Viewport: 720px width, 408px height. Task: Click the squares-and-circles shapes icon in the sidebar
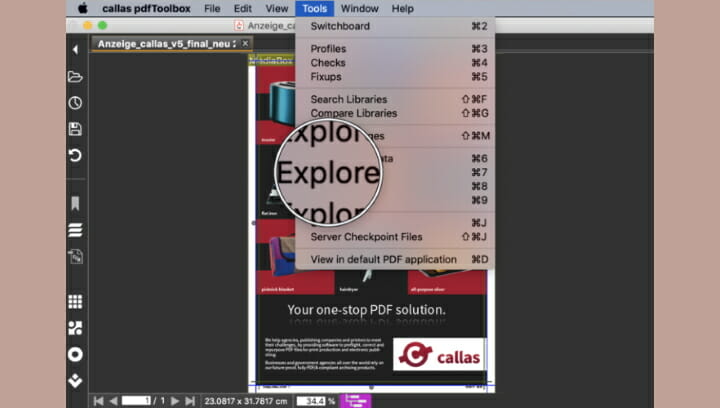tap(75, 328)
